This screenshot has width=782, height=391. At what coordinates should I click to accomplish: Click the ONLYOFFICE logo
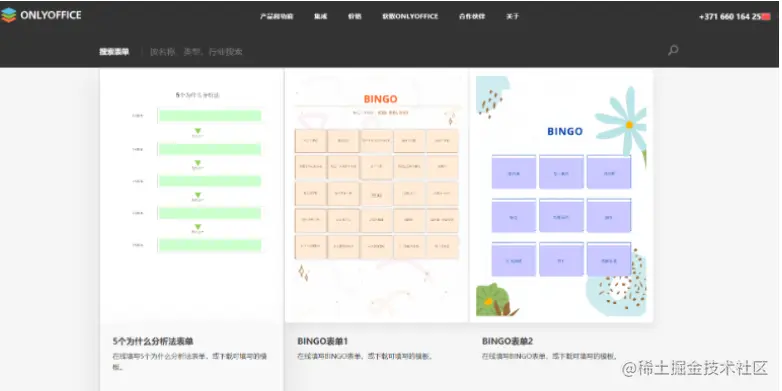[x=41, y=15]
